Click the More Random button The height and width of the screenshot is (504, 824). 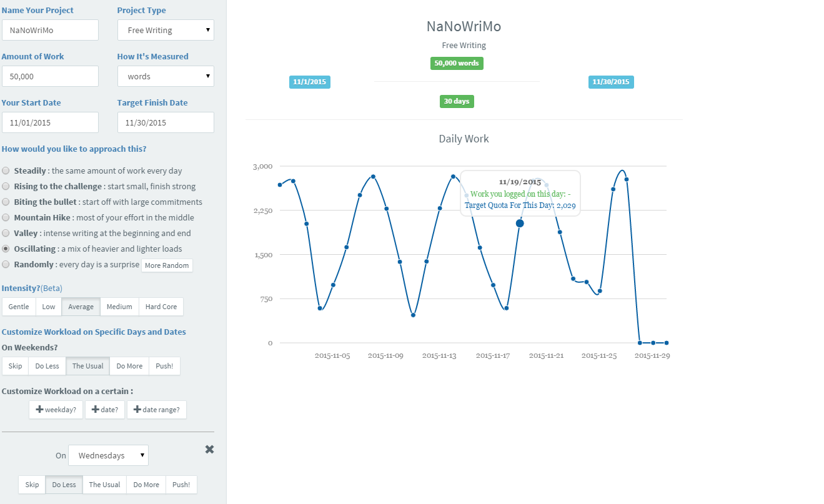point(167,265)
